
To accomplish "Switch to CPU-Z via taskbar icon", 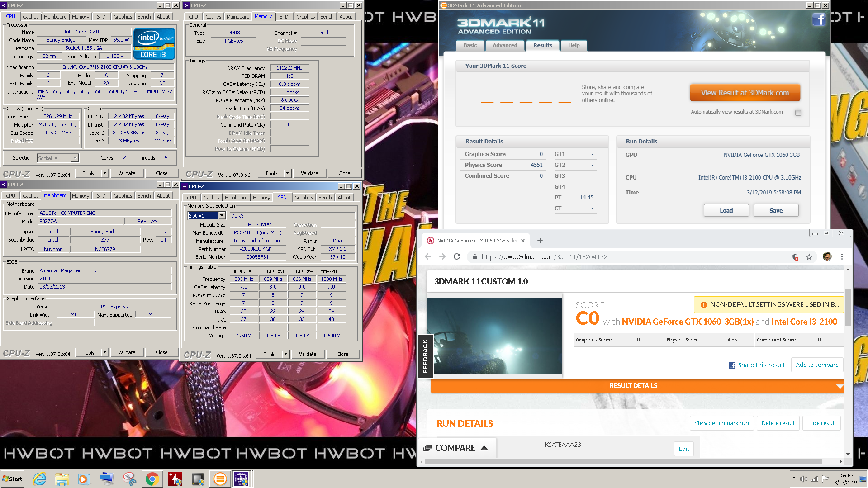I will point(241,479).
